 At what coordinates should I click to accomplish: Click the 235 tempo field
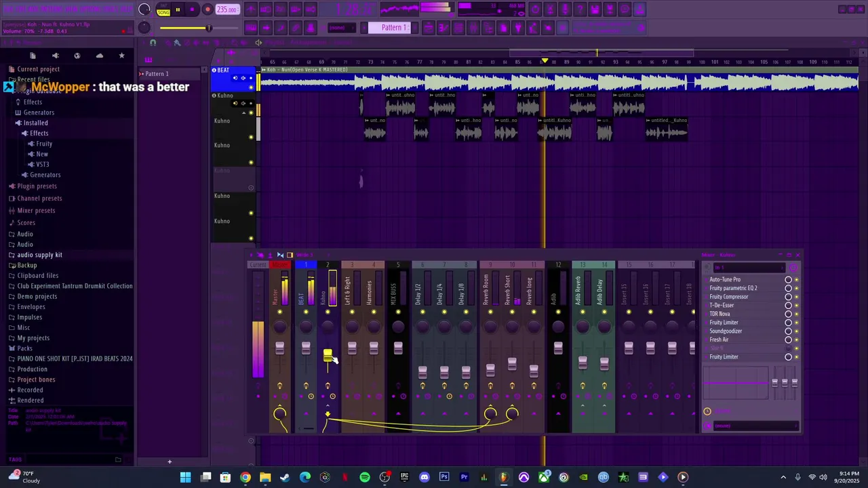(x=227, y=9)
